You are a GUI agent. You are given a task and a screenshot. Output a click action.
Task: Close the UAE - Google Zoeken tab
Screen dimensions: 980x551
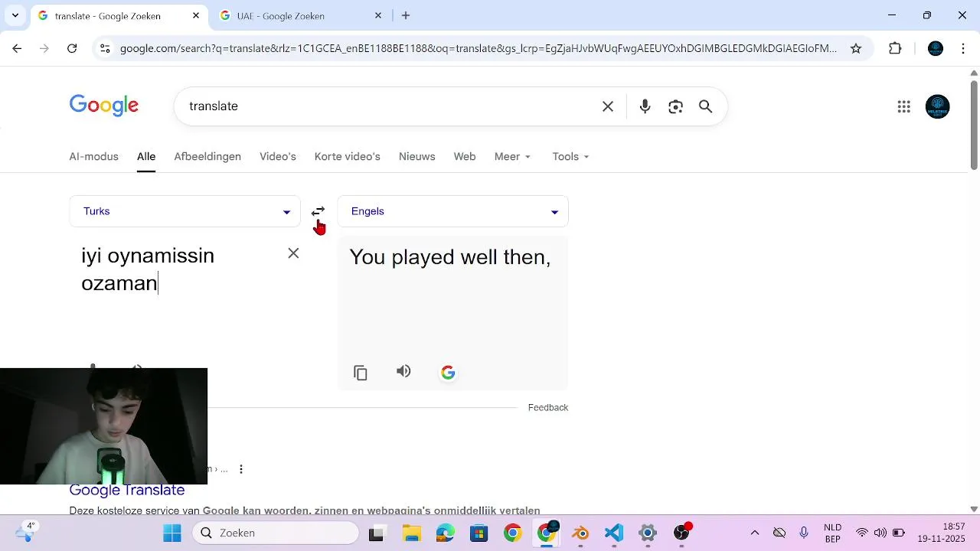[378, 15]
